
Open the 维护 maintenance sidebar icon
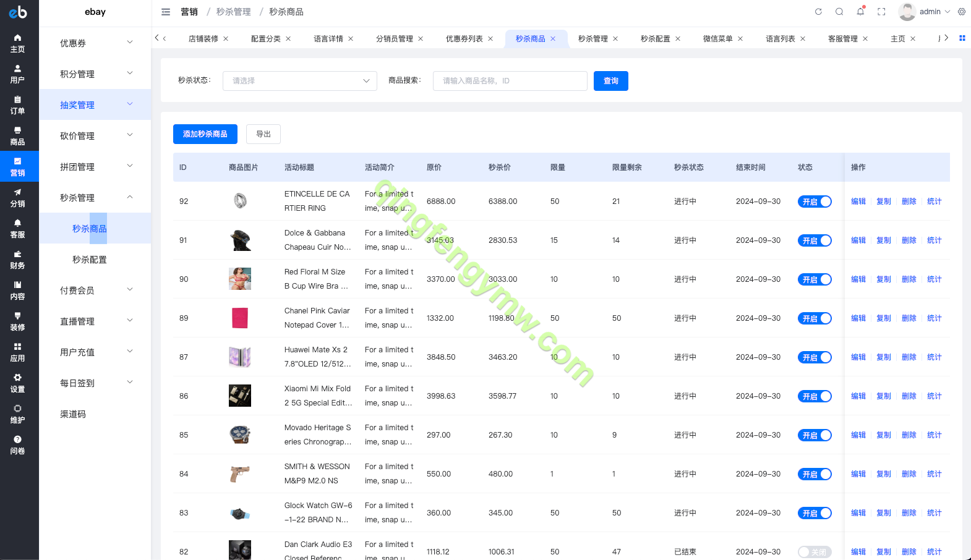click(18, 414)
